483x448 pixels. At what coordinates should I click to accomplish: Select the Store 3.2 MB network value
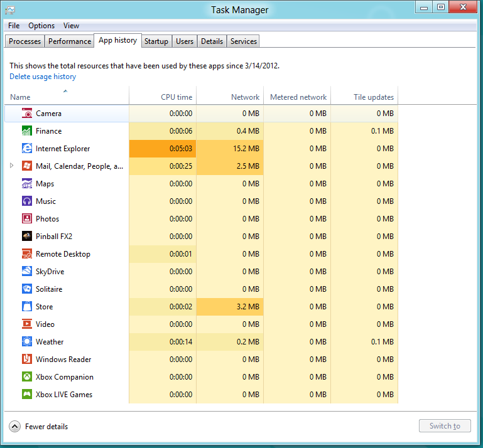230,307
